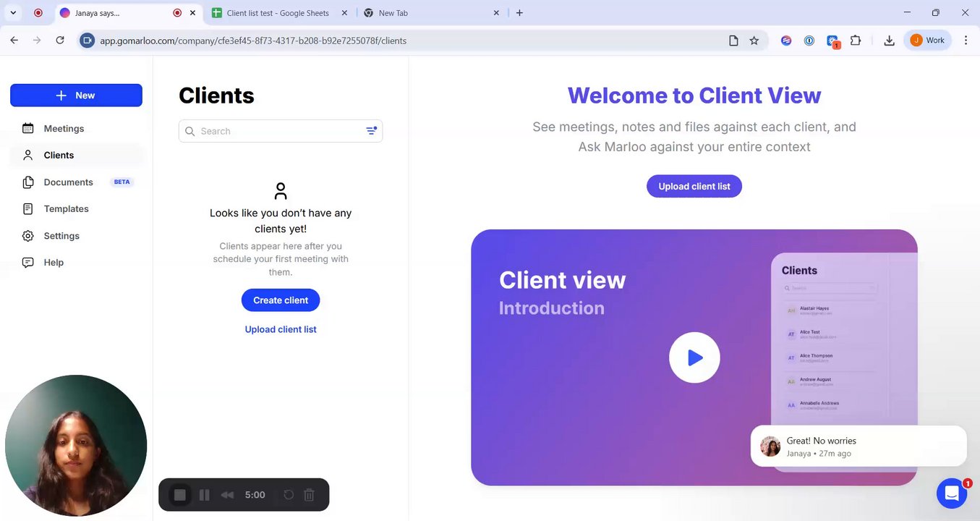Viewport: 980px width, 521px height.
Task: Click the webcam bubble of the presenter
Action: coord(76,446)
